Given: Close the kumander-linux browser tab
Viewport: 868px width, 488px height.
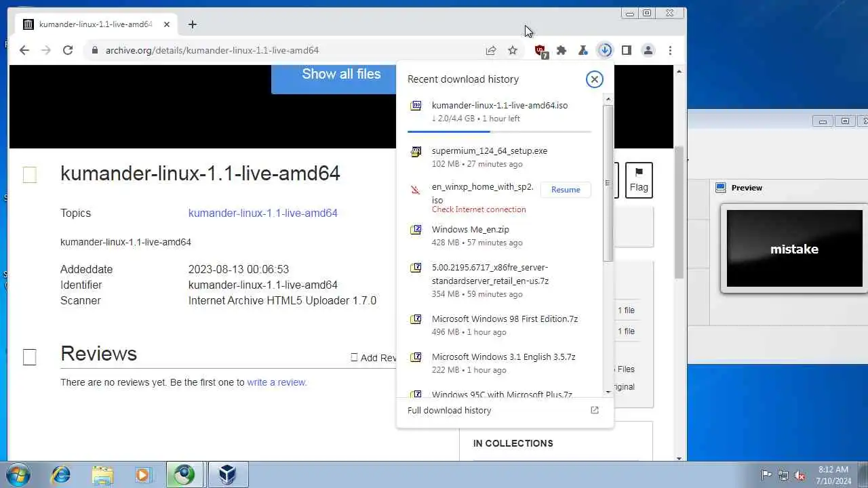Looking at the screenshot, I should tap(167, 24).
